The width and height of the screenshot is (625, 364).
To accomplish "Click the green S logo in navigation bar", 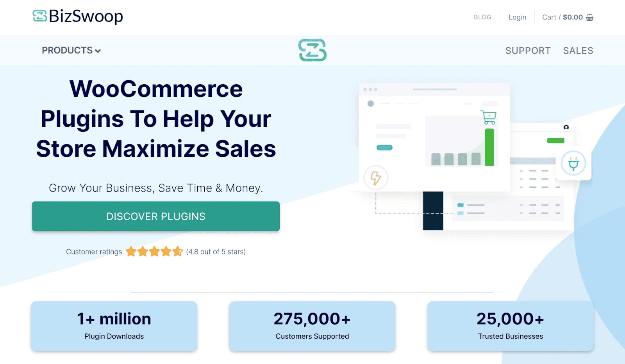I will [x=312, y=50].
